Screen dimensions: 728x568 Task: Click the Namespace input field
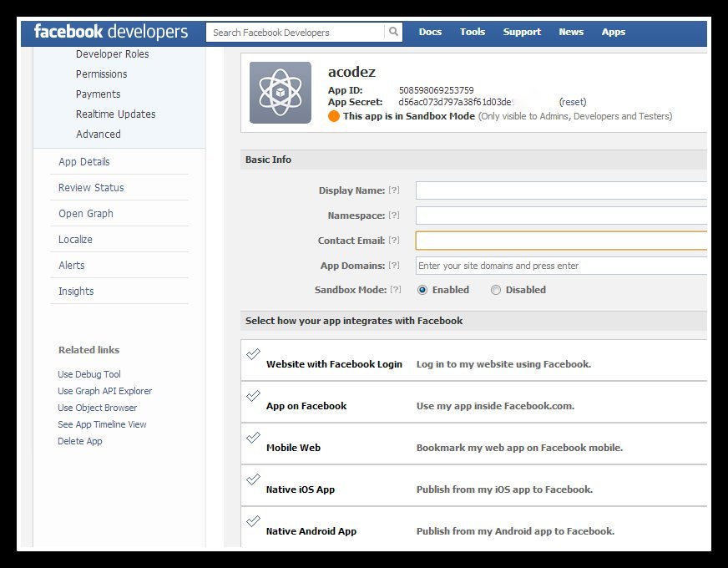pos(561,216)
